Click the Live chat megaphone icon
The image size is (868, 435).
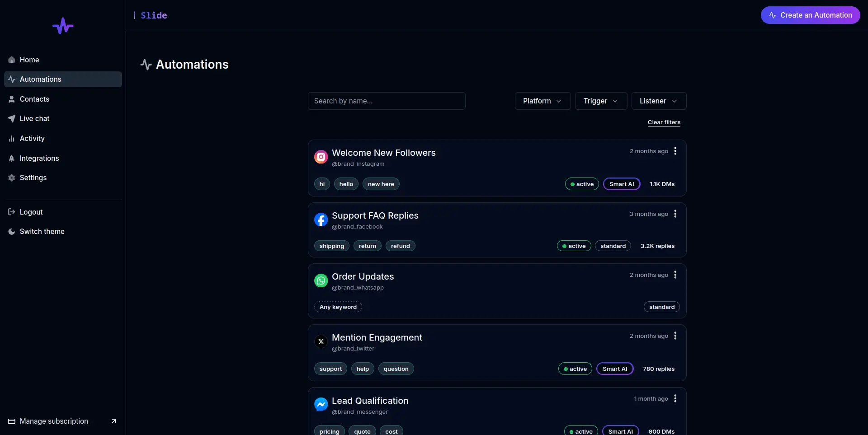coord(11,118)
